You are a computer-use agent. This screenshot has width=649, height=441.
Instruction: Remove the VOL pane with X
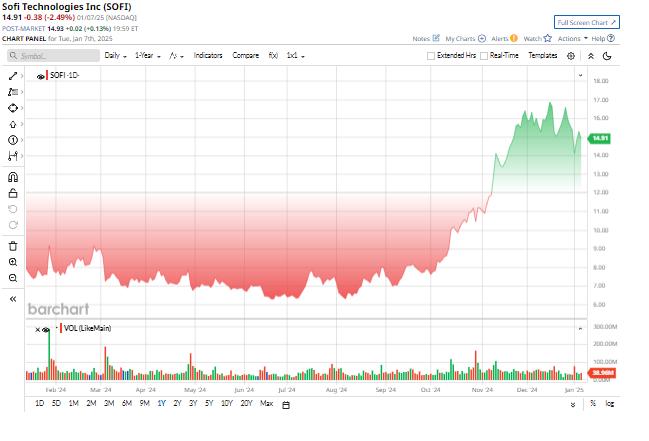tap(38, 330)
